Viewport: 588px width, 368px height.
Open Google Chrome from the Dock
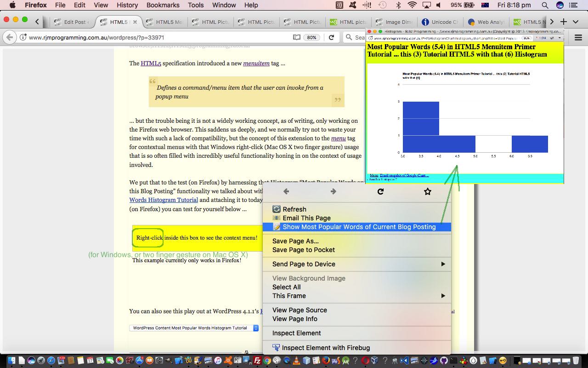tap(267, 361)
